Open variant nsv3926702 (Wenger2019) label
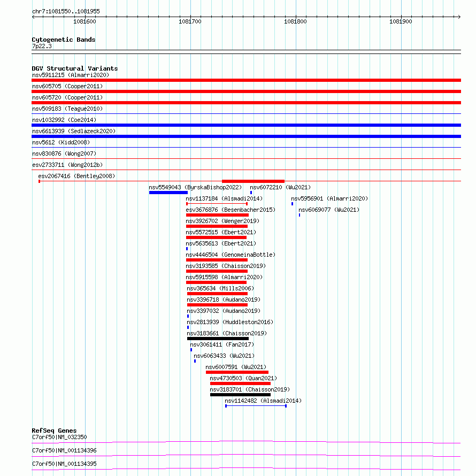476x476 pixels. 222,221
